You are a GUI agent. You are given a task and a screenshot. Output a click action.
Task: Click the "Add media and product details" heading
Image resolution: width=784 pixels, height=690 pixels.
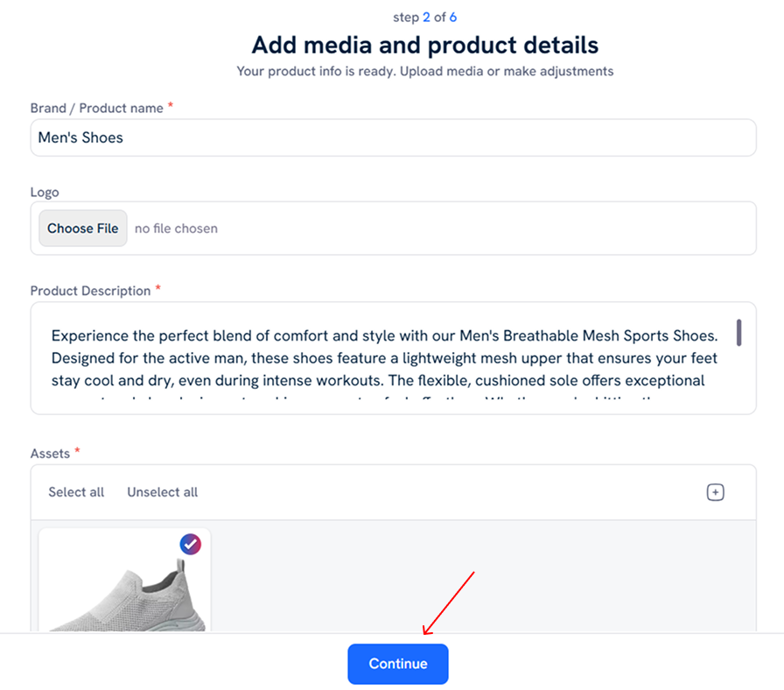(x=425, y=45)
